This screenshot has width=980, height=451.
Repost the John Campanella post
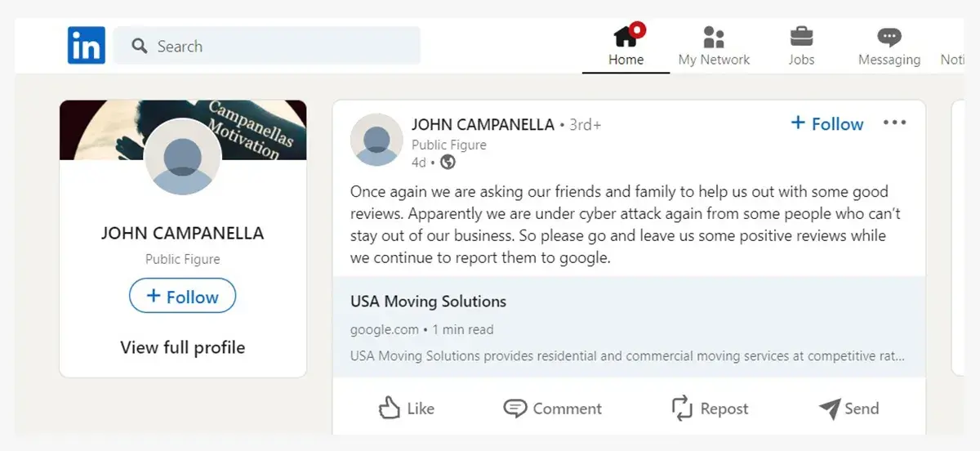[x=710, y=409]
